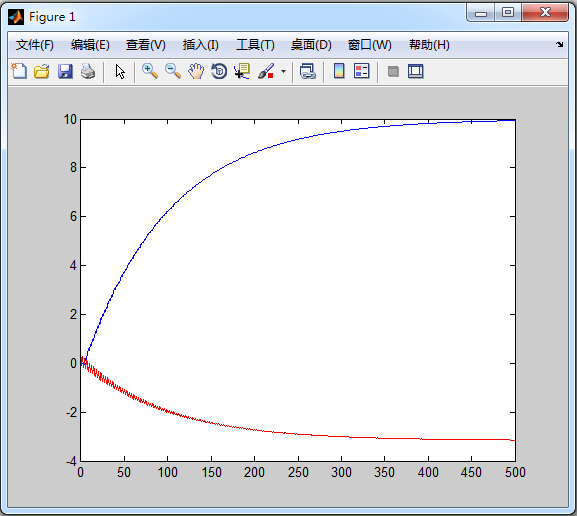Click the Link Plot icon
This screenshot has height=516, width=577.
[308, 71]
